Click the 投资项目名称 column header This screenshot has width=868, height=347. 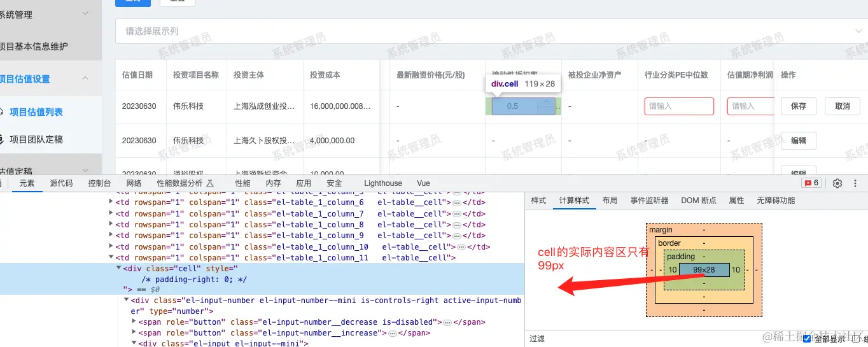pyautogui.click(x=196, y=75)
